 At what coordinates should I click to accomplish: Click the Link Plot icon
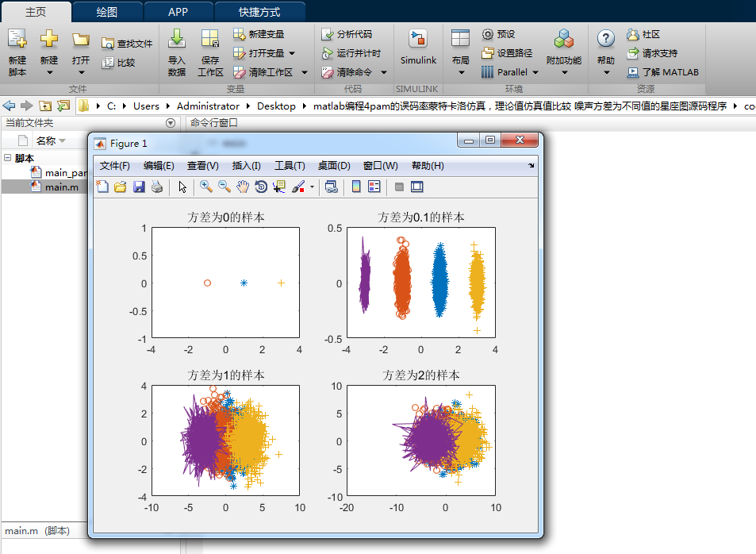click(332, 187)
